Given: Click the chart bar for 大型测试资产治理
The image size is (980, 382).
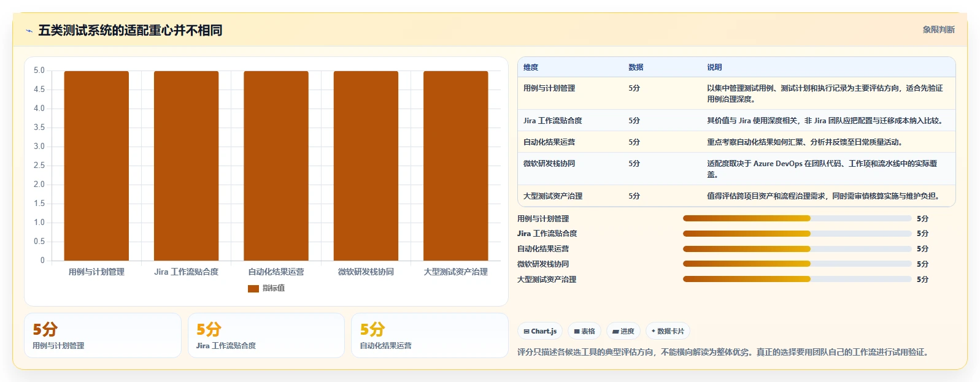Looking at the screenshot, I should click(x=455, y=166).
